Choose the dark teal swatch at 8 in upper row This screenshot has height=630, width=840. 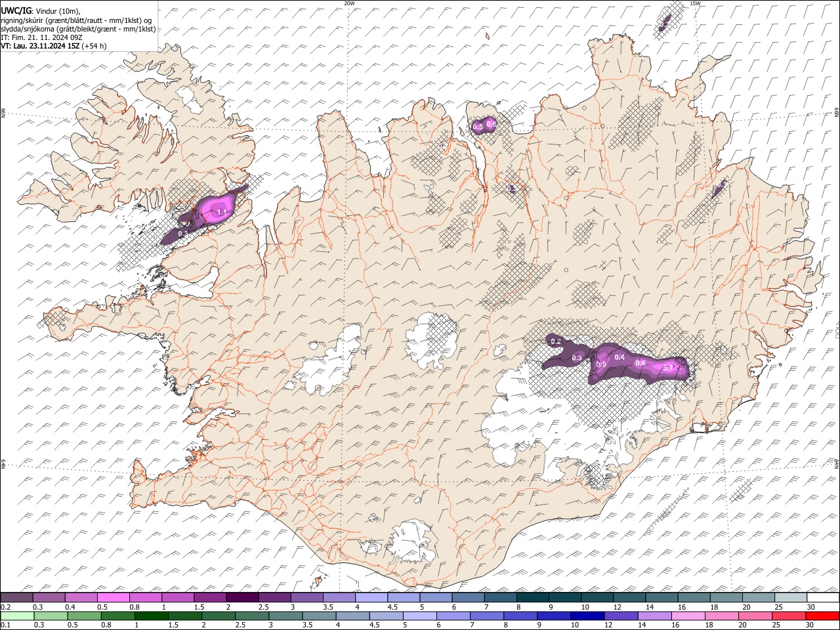click(x=533, y=597)
